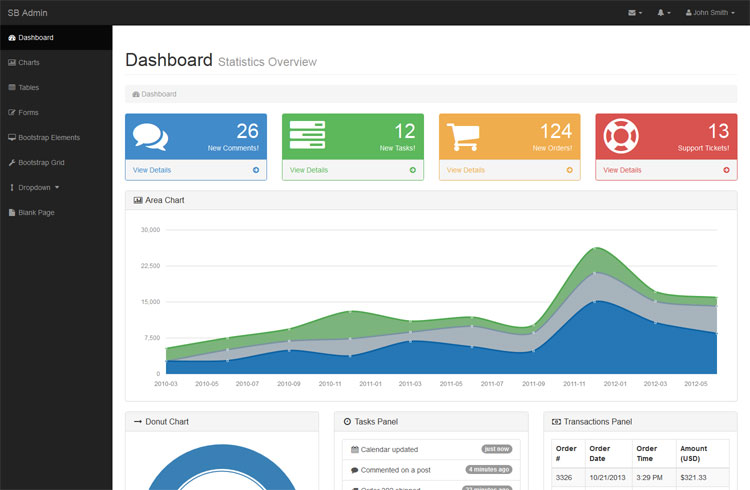This screenshot has width=750, height=490.
Task: Click the SB Admin brand link
Action: [x=28, y=13]
